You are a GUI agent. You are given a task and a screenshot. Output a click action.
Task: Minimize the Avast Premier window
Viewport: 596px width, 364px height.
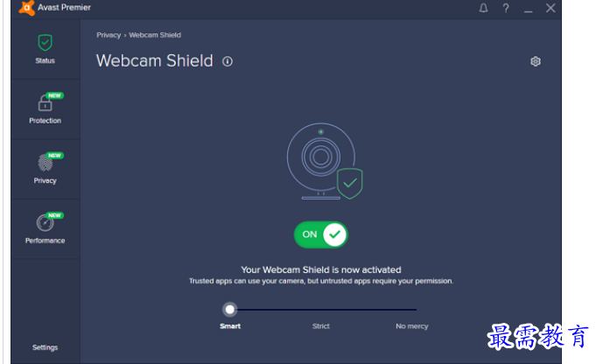[x=528, y=9]
